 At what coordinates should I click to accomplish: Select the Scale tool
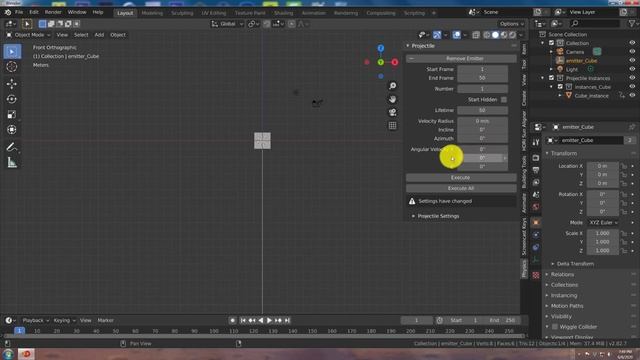point(12,114)
